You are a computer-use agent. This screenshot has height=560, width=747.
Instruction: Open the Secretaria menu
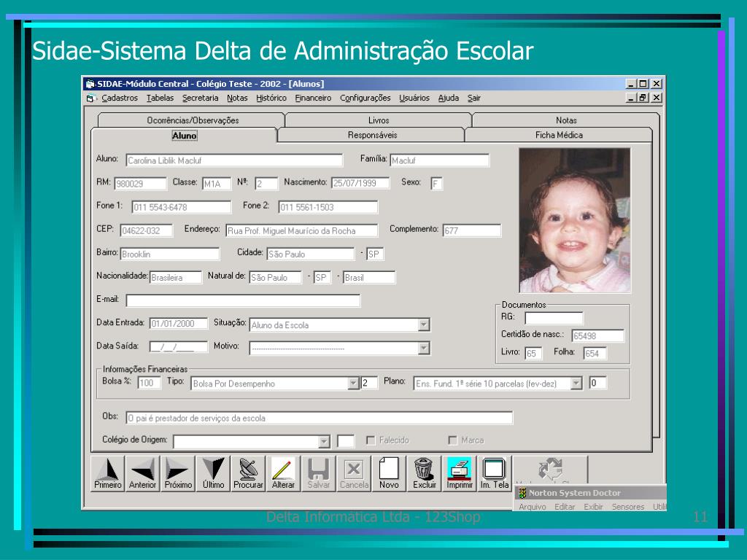point(200,98)
